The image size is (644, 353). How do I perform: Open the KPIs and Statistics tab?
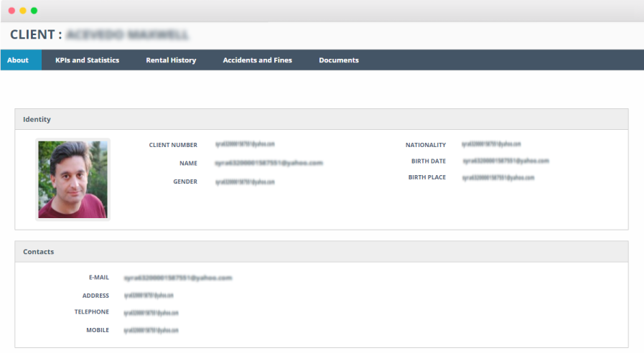(x=87, y=60)
